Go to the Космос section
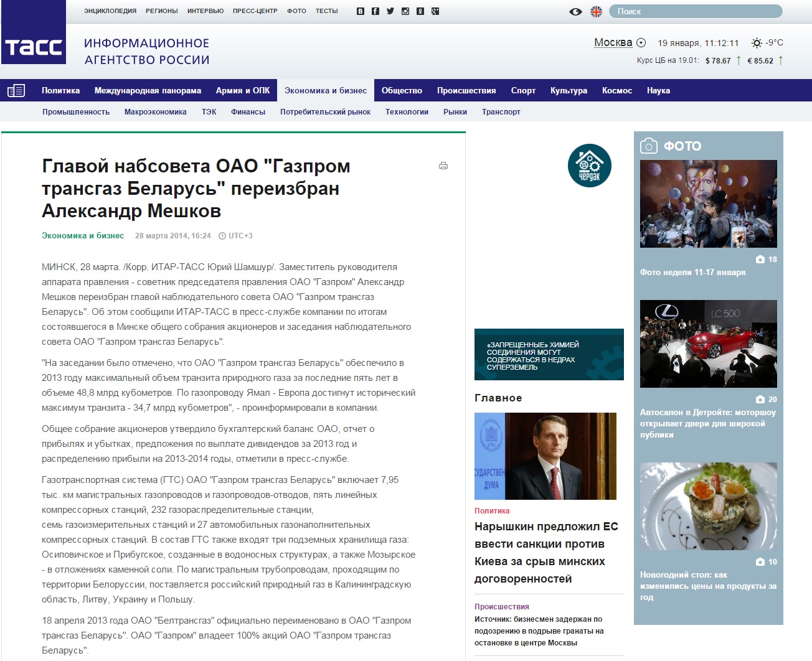 [x=617, y=91]
